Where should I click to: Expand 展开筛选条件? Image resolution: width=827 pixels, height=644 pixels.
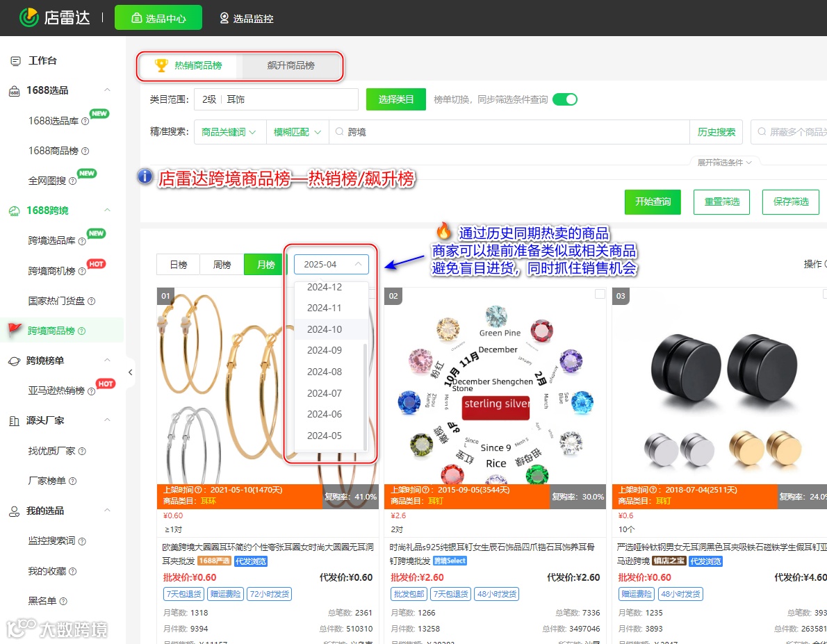click(x=724, y=163)
